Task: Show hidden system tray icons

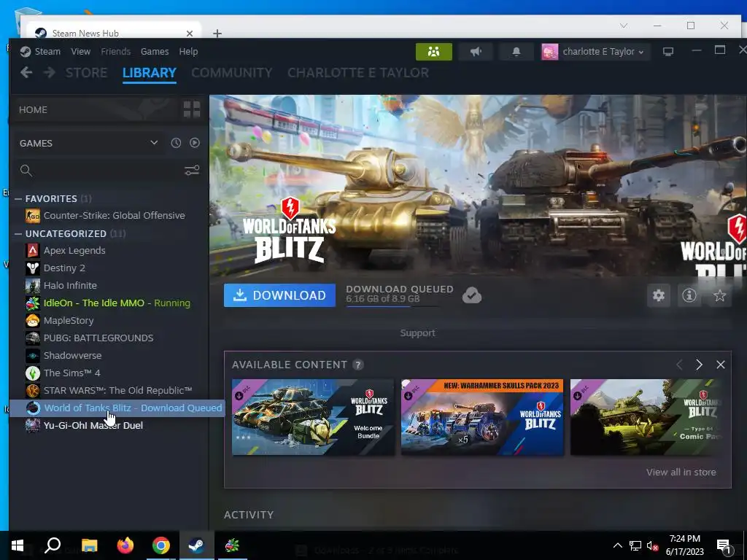Action: (617, 545)
